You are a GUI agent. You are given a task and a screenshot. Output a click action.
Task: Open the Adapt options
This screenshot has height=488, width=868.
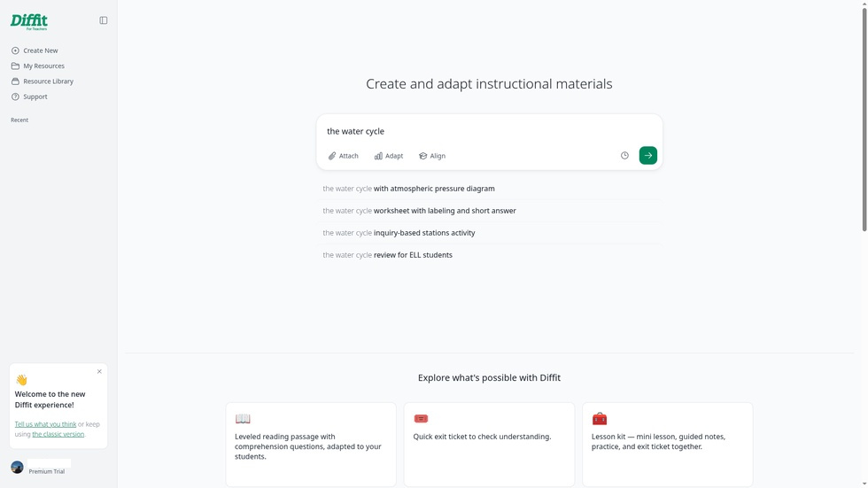point(389,156)
